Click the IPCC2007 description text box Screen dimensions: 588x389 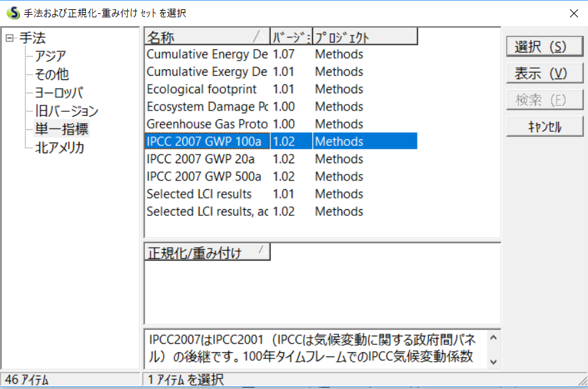pyautogui.click(x=317, y=349)
